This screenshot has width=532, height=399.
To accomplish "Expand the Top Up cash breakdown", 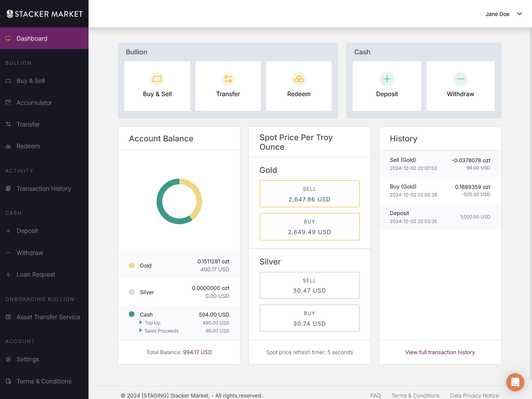I will 141,323.
